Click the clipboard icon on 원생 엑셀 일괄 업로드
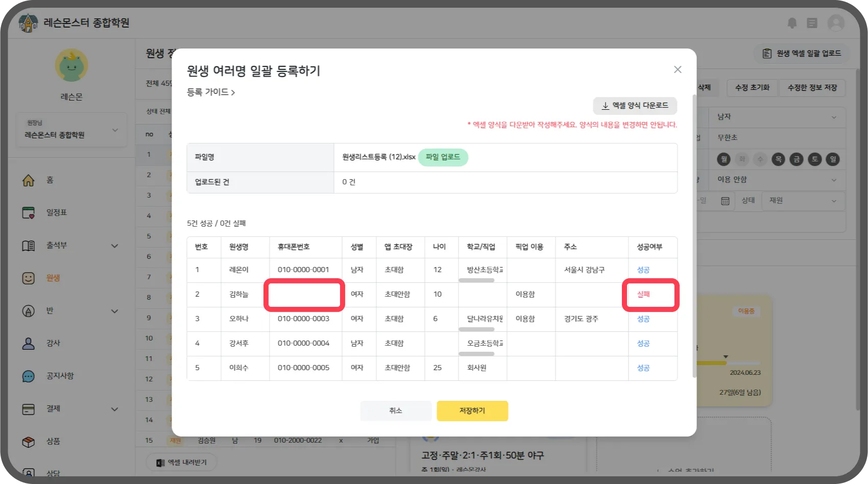The image size is (868, 484). 767,53
